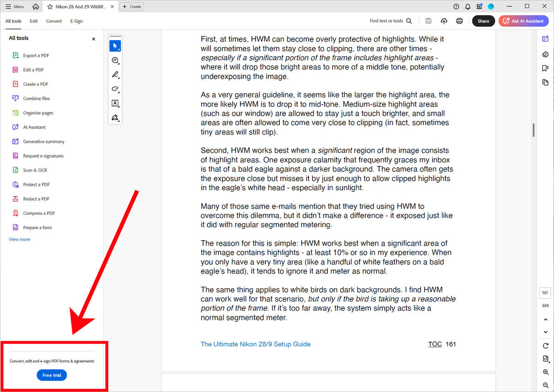Open the account profile avatar
The width and height of the screenshot is (554, 392).
click(491, 6)
